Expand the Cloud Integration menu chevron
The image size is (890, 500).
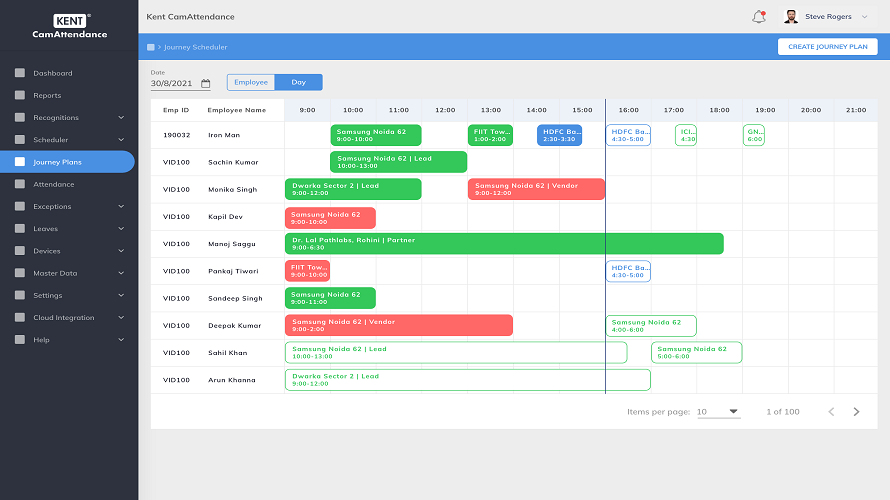pos(121,317)
